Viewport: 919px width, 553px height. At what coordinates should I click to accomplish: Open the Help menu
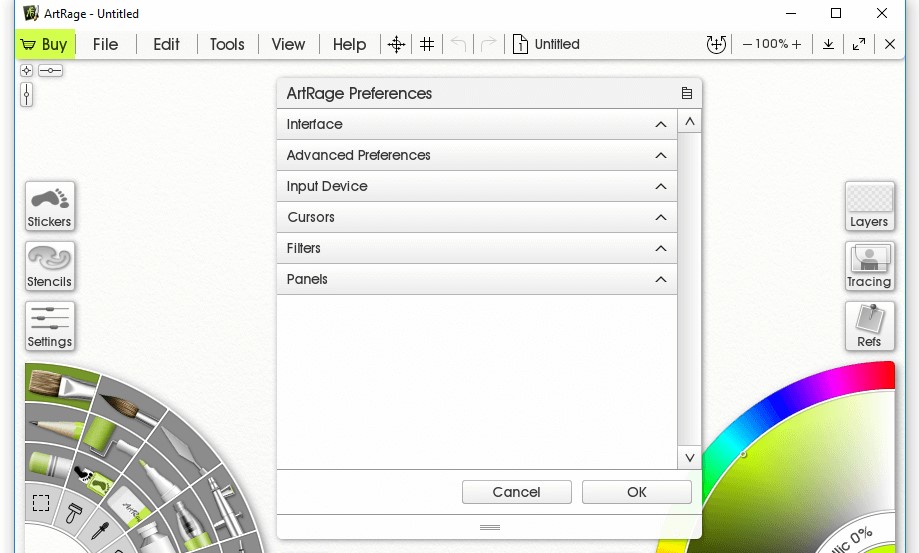[x=349, y=45]
